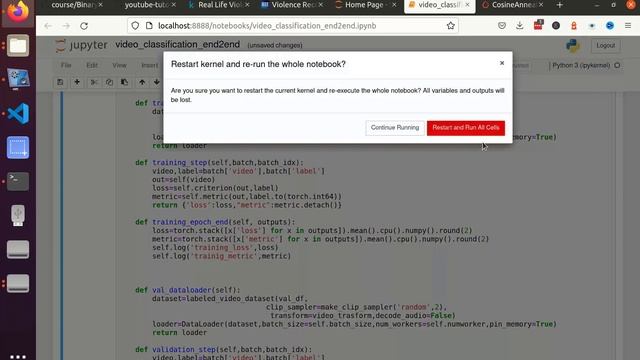Copy selected cells icon
The height and width of the screenshot is (360, 640).
[109, 82]
